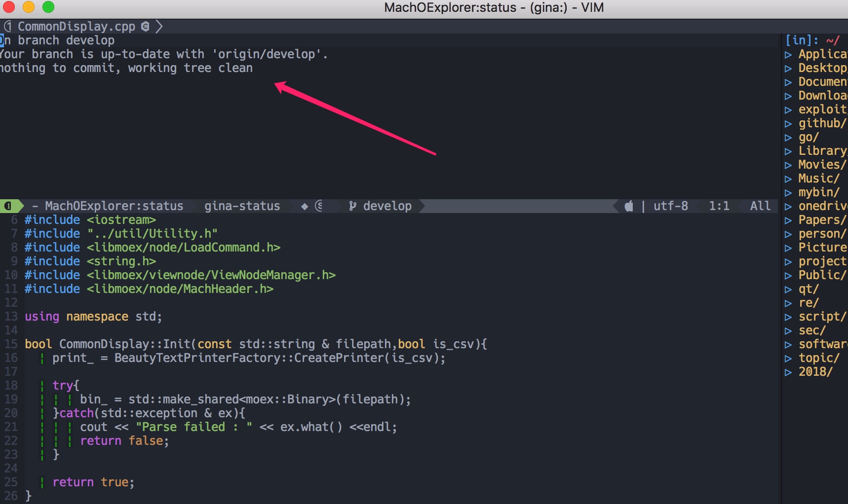Click the "develop" branch name

[x=387, y=206]
